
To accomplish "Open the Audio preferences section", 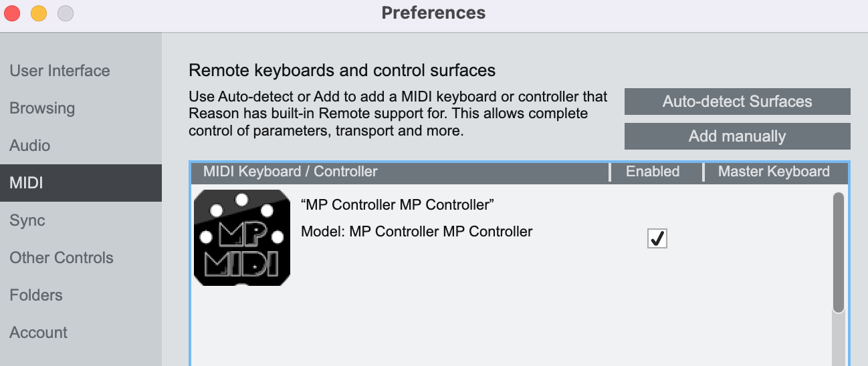I will (30, 146).
